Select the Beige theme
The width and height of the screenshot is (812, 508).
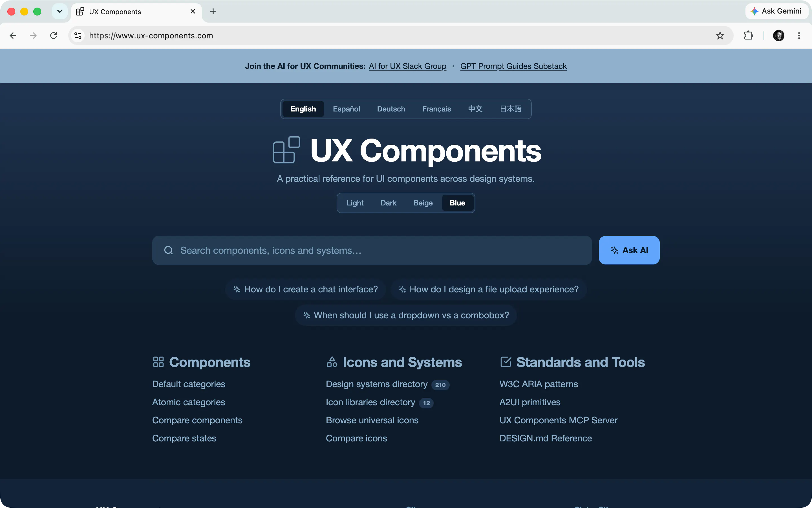coord(423,203)
